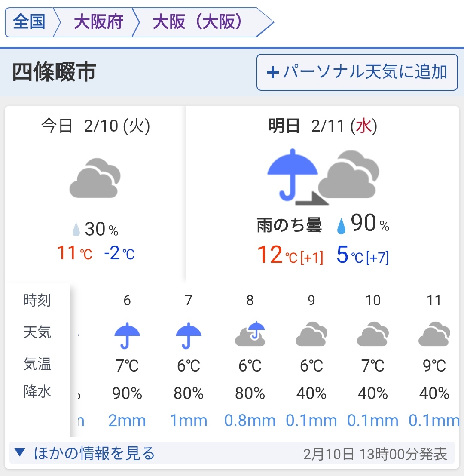Go to 大阪（大阪） breadcrumb

(197, 22)
